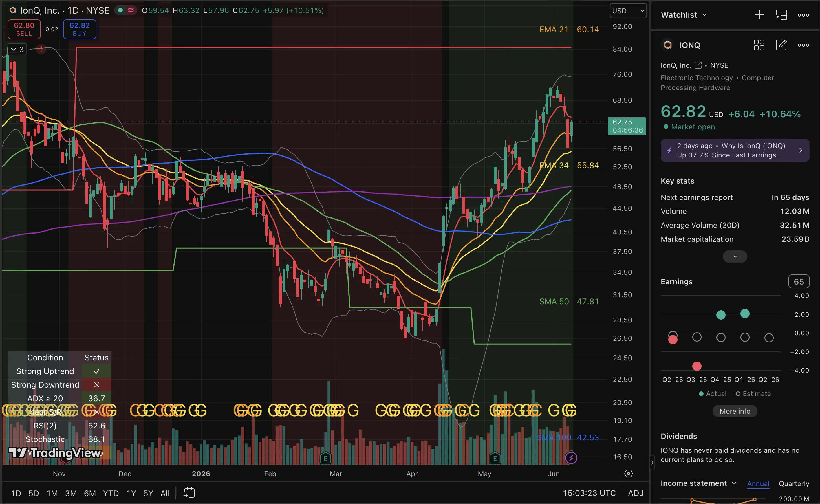Select the 5D time range

[x=33, y=493]
